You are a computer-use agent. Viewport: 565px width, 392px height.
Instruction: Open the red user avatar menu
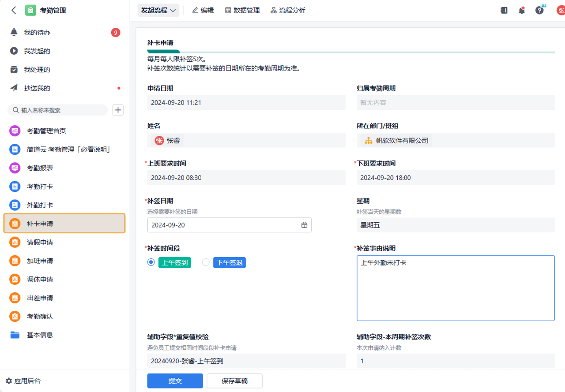coord(561,10)
